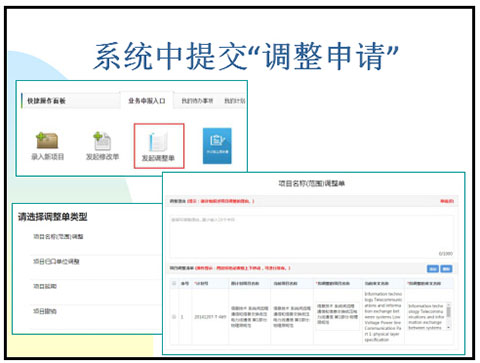Click the red link in reason header

coord(447,201)
